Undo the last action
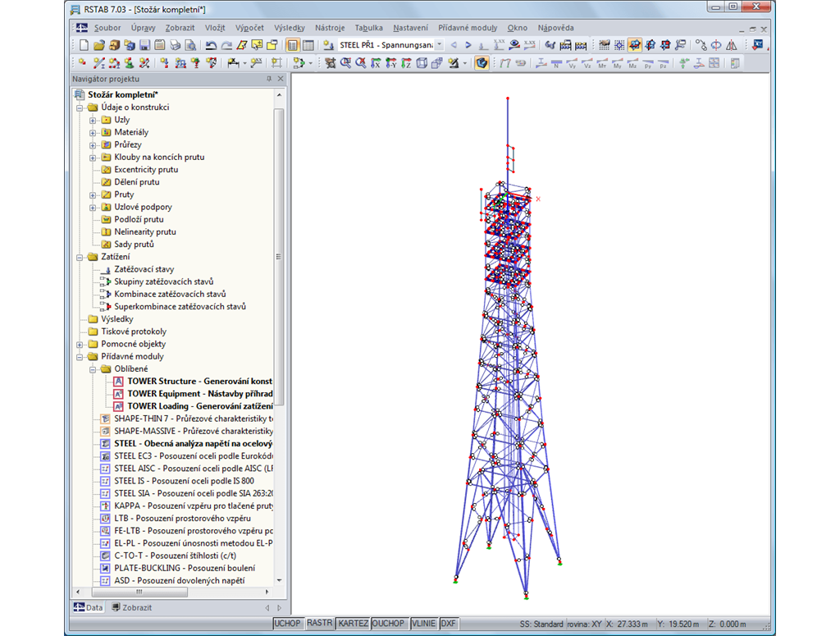Screen dimensions: 840x636 point(212,45)
